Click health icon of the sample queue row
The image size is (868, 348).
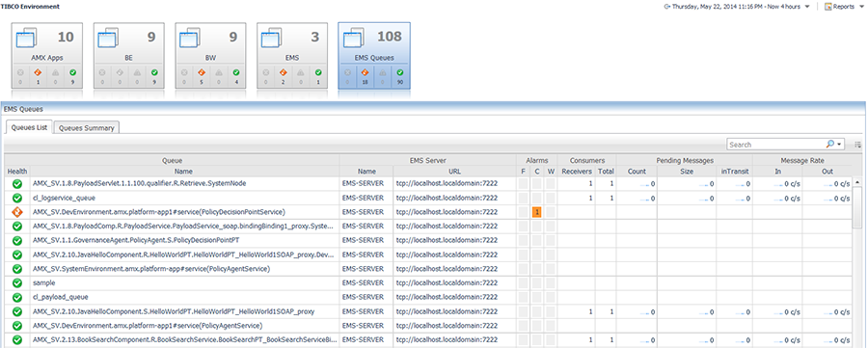point(16,282)
